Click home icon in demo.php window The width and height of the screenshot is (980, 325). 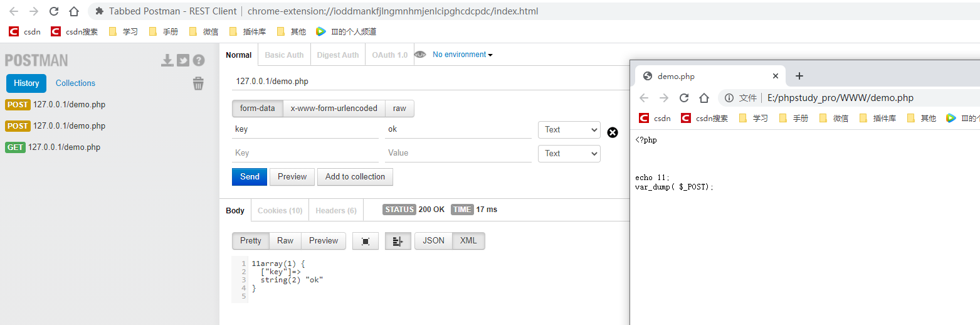[704, 98]
